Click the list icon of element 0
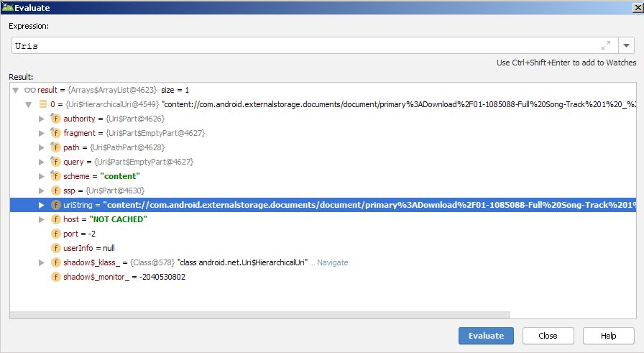Viewport: 644px width, 353px height. [x=42, y=104]
